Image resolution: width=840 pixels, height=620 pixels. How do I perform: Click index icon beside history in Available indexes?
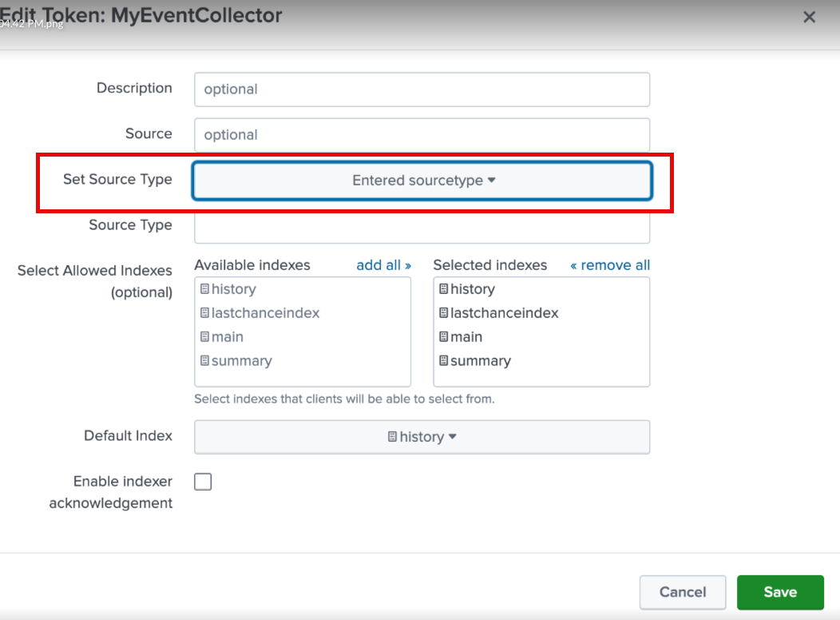click(x=205, y=289)
